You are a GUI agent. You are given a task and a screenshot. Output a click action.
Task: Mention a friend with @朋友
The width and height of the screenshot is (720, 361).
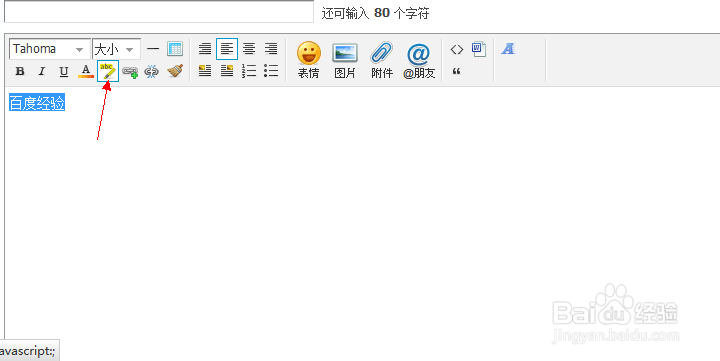tap(419, 60)
